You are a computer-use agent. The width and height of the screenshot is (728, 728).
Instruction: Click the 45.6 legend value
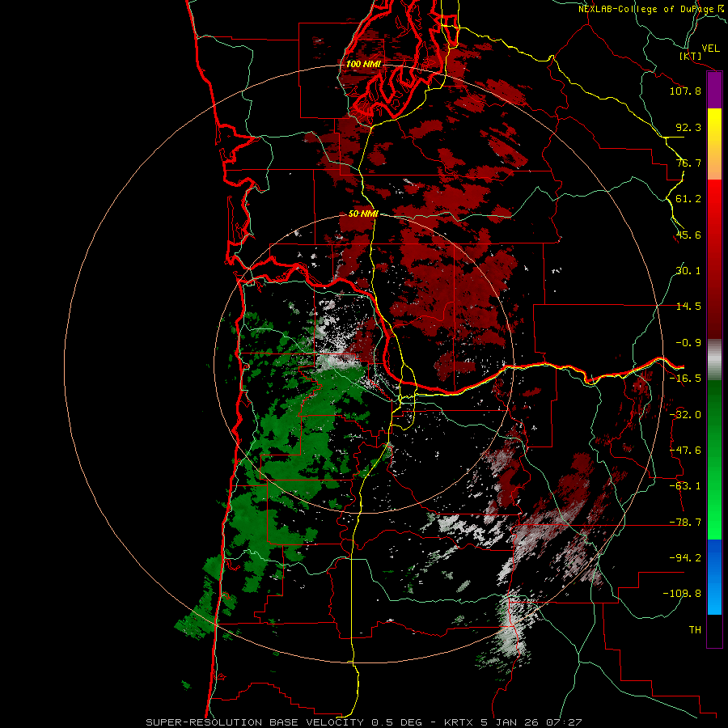[x=688, y=235]
